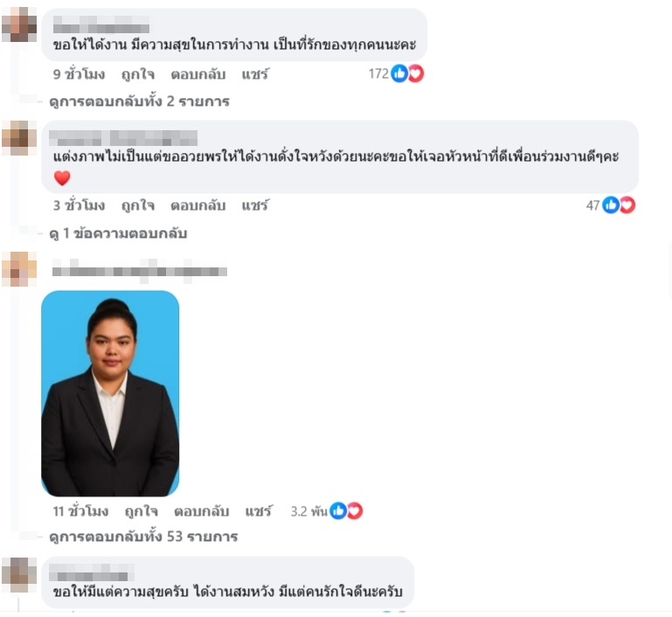Open avatar of the photo comment author
This screenshot has height=617, width=672.
(19, 269)
